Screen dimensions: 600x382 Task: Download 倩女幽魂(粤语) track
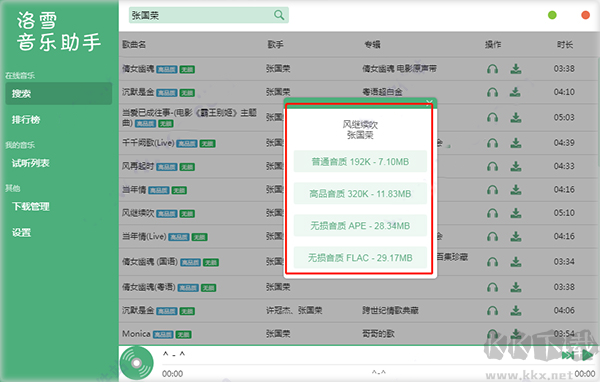tap(515, 287)
